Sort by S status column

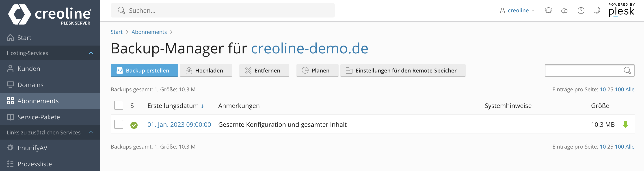coord(132,106)
